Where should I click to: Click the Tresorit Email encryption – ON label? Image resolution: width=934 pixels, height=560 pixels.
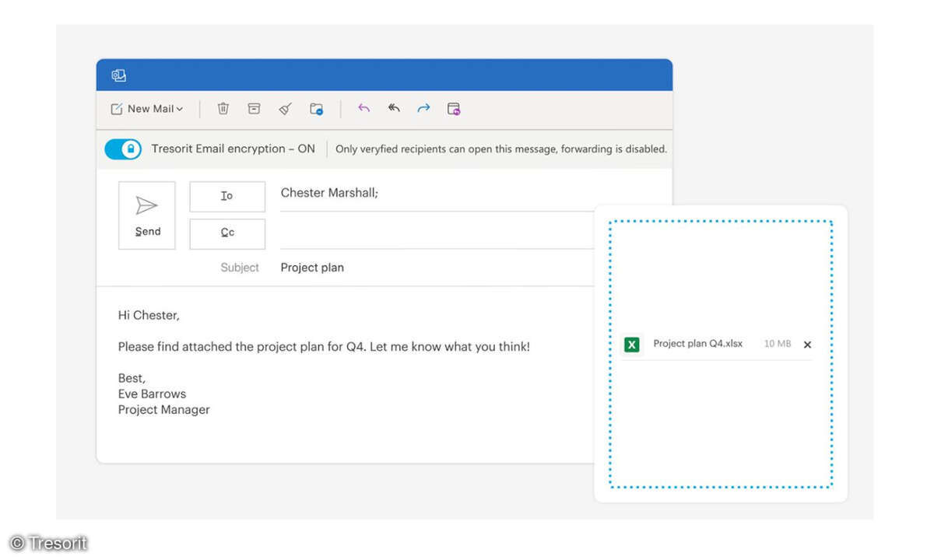point(233,149)
